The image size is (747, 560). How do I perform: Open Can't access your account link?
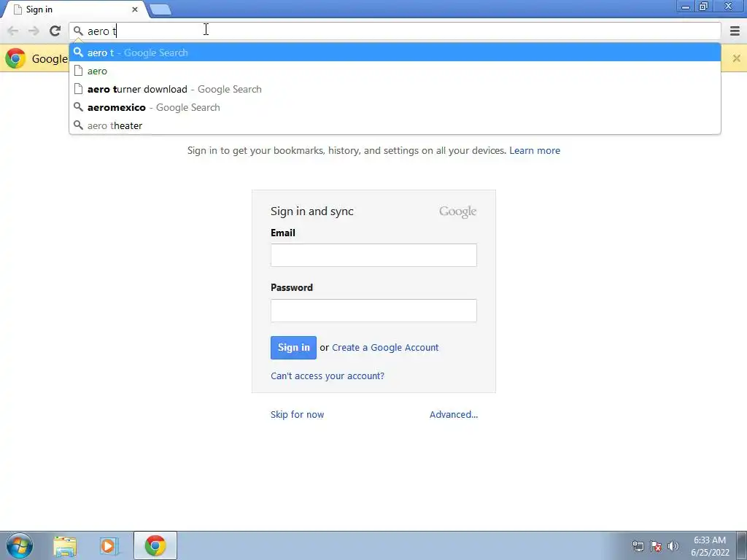328,376
